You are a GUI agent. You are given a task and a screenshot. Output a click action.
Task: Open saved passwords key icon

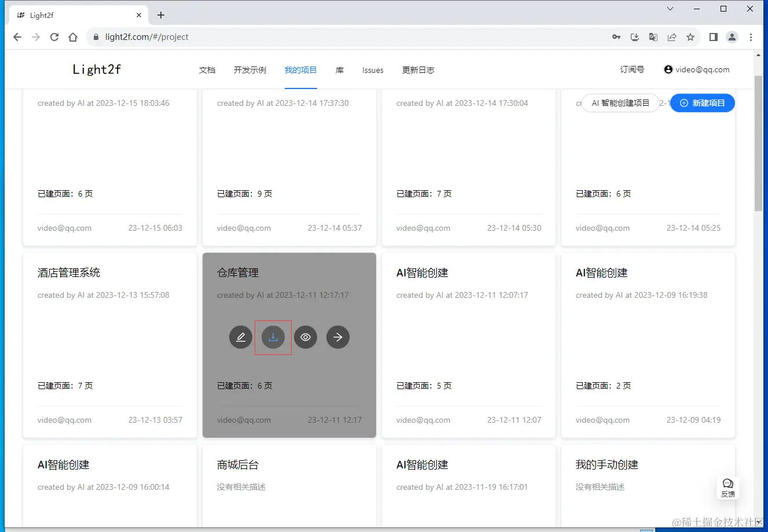click(x=616, y=37)
